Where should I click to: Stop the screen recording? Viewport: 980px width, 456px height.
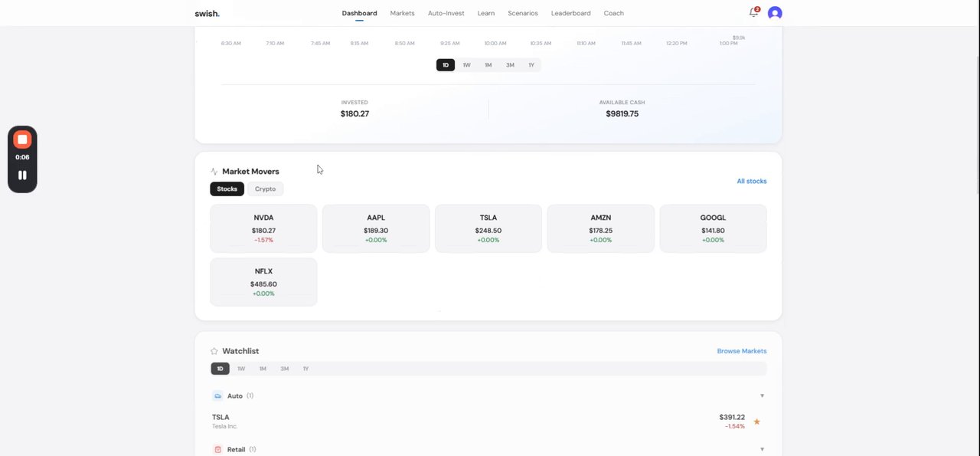(x=22, y=139)
